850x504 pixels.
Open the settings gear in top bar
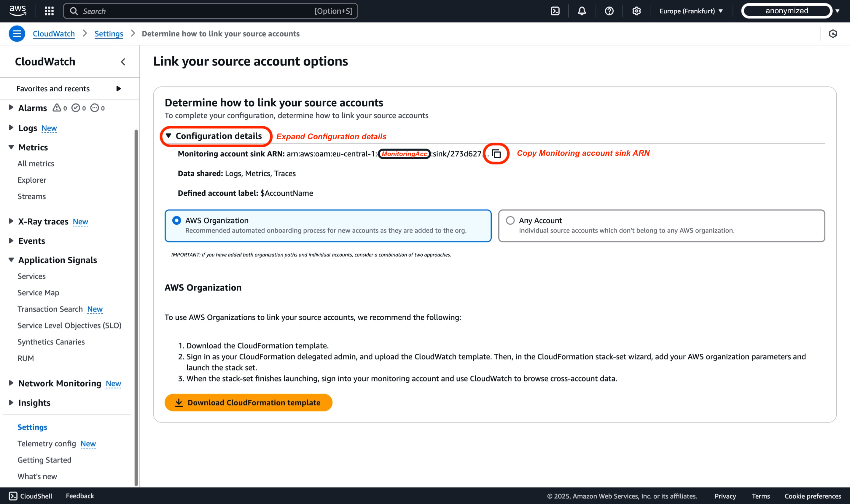click(636, 11)
